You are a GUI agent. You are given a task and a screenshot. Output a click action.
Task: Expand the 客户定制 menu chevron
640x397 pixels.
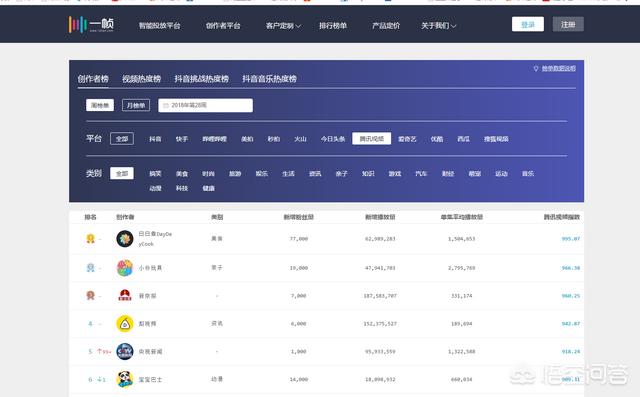pos(298,26)
